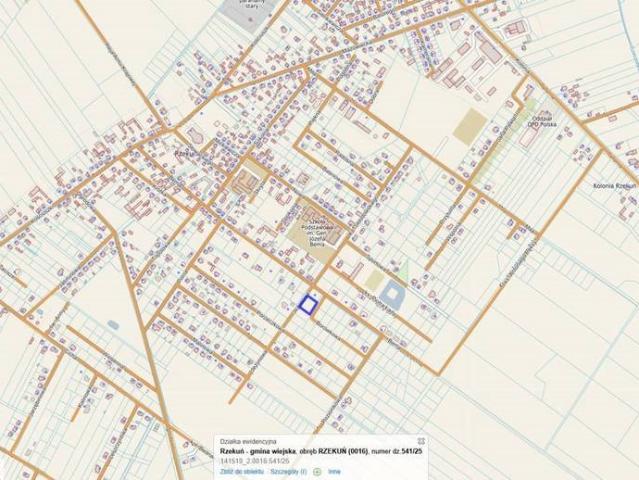Click the yellow field near DPD Polska
Image resolution: width=639 pixels, height=480 pixels.
point(470,125)
